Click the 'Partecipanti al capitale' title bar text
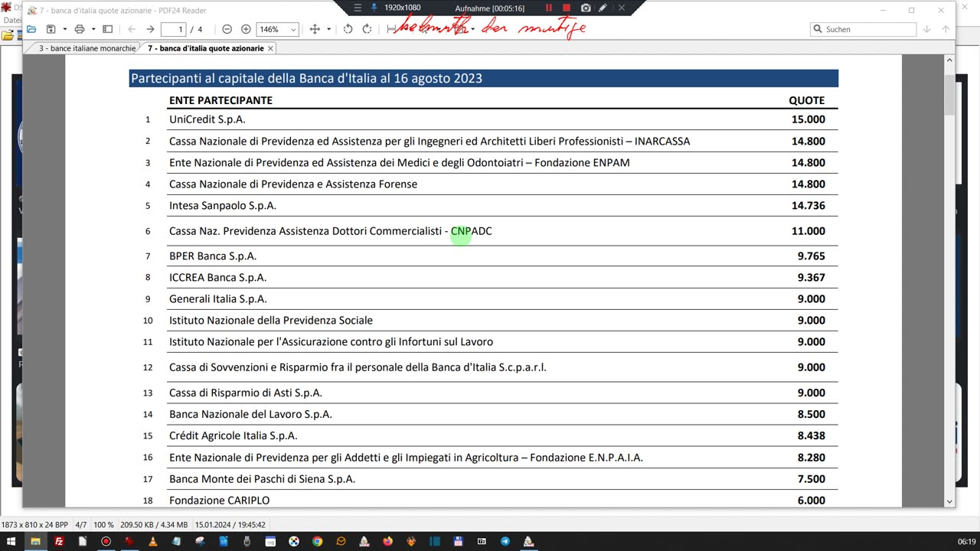This screenshot has width=980, height=551. [306, 78]
